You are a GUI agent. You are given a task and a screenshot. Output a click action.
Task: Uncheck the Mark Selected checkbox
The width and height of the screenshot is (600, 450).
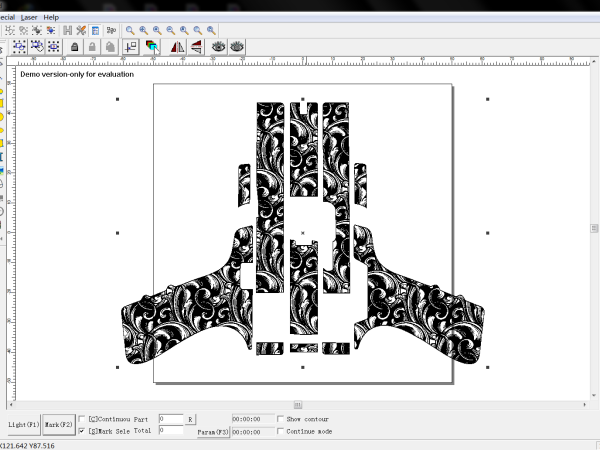(82, 431)
